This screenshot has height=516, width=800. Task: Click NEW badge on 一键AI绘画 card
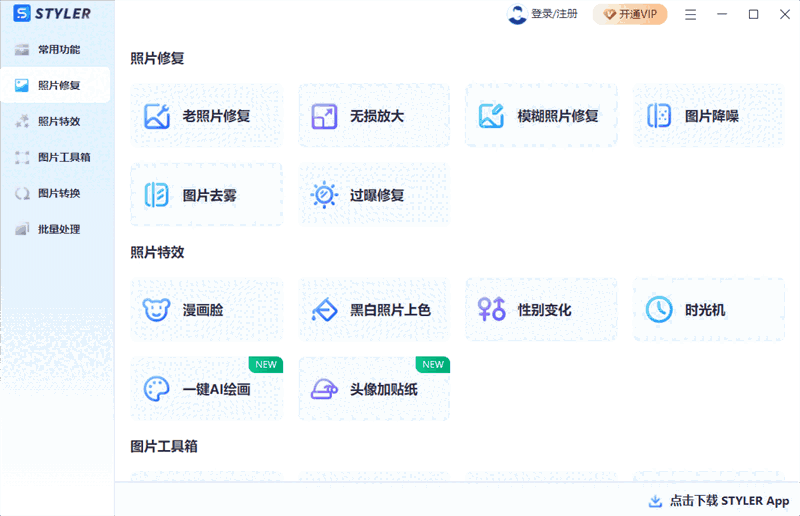[x=266, y=364]
